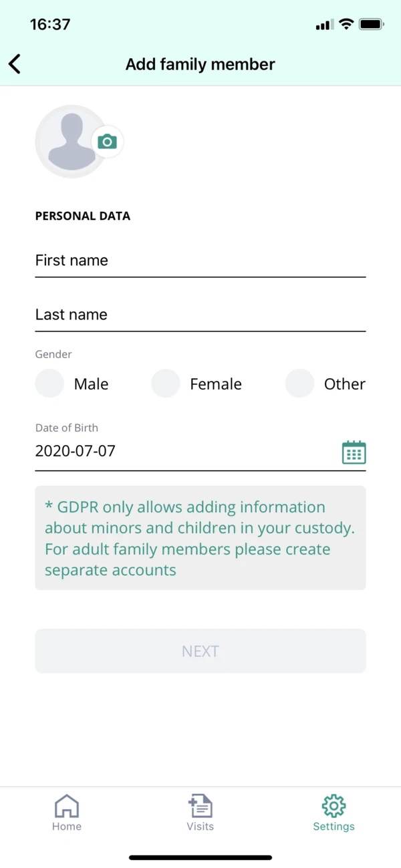Tap the camera icon to add a photo
This screenshot has width=401, height=868.
[x=108, y=141]
